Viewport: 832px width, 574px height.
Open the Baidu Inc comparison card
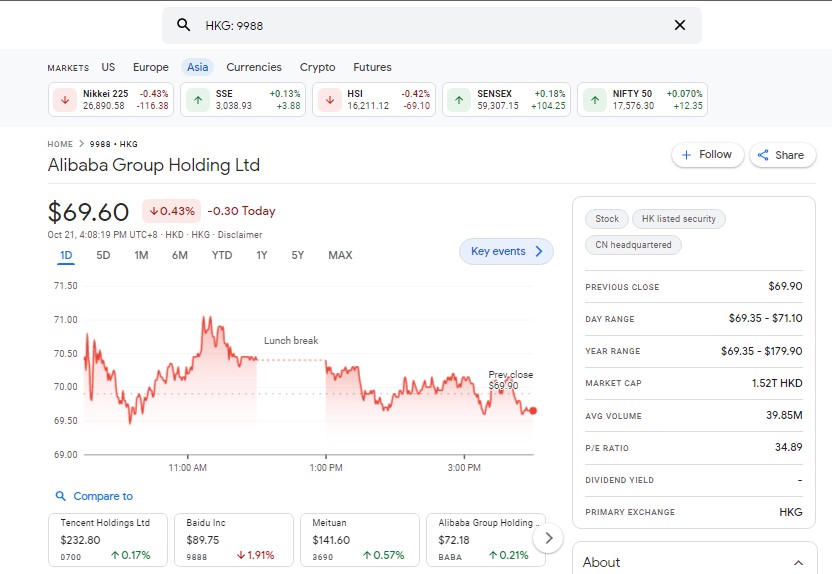(x=233, y=540)
